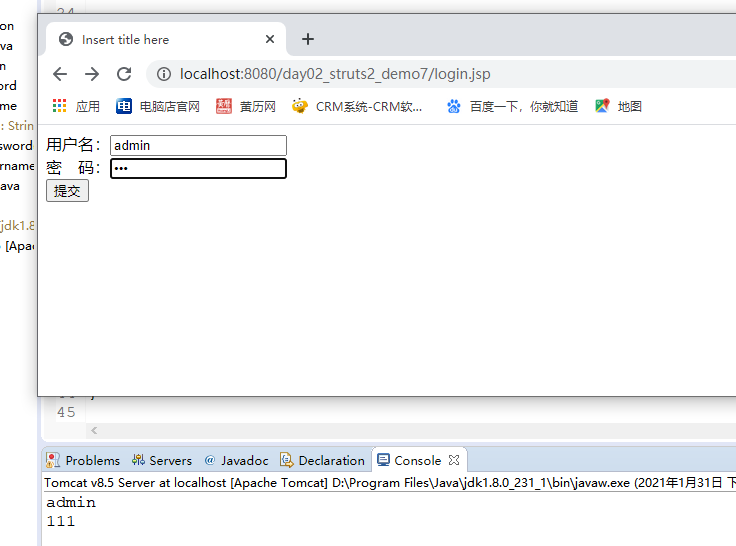Image resolution: width=736 pixels, height=546 pixels.
Task: Reload the login.jsp page
Action: (x=124, y=74)
